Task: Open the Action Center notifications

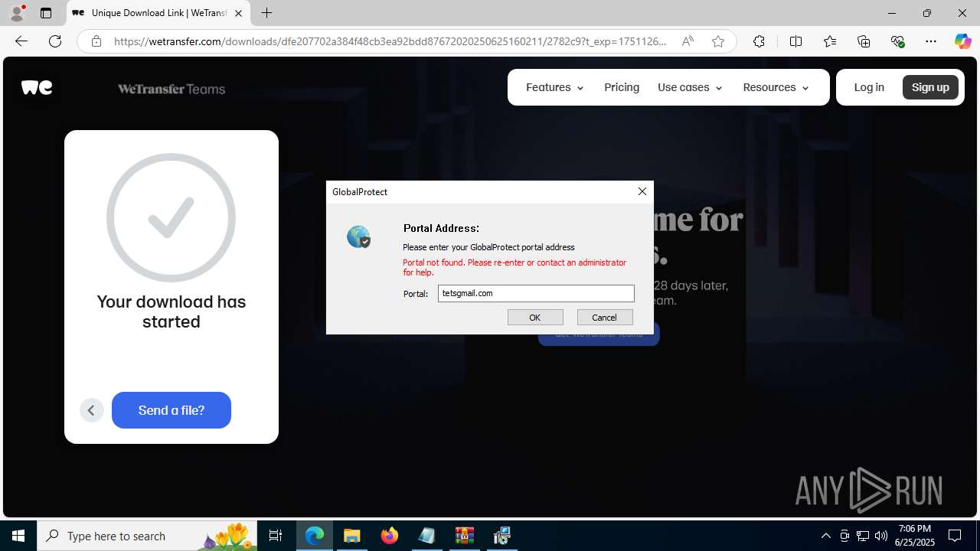Action: pyautogui.click(x=955, y=536)
